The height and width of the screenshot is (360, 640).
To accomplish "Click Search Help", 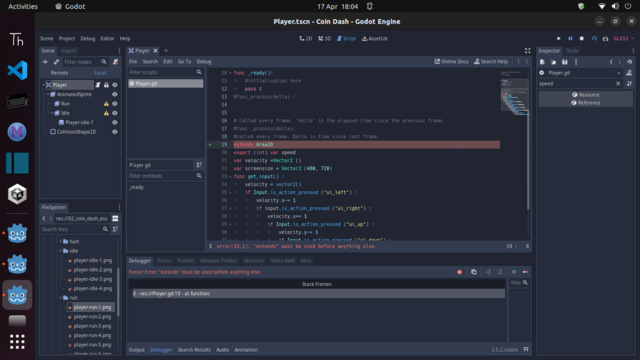I will 491,62.
